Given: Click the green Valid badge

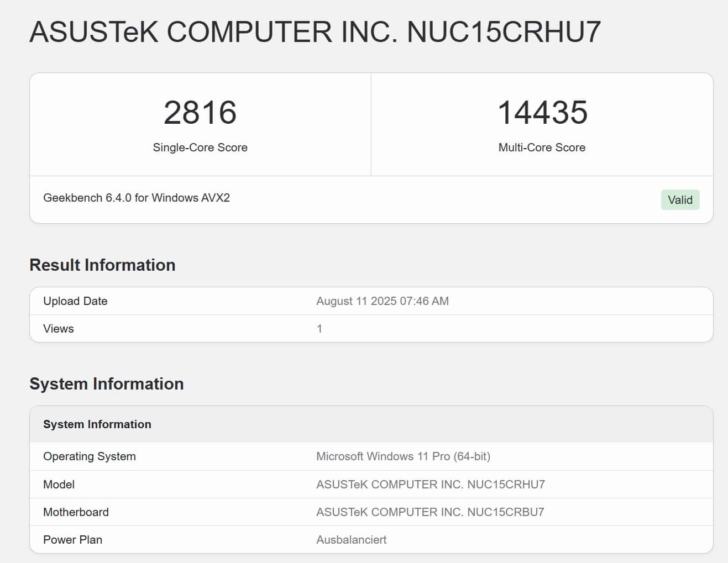Looking at the screenshot, I should 680,200.
